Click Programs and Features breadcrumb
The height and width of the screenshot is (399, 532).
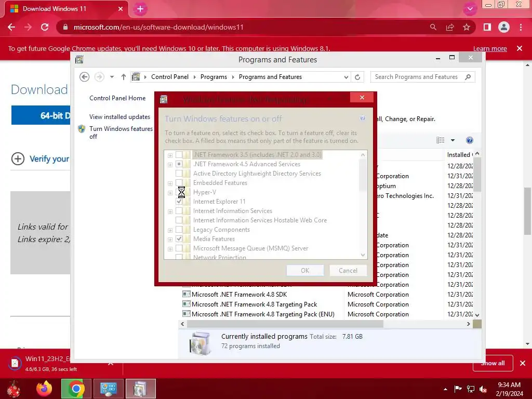(270, 77)
